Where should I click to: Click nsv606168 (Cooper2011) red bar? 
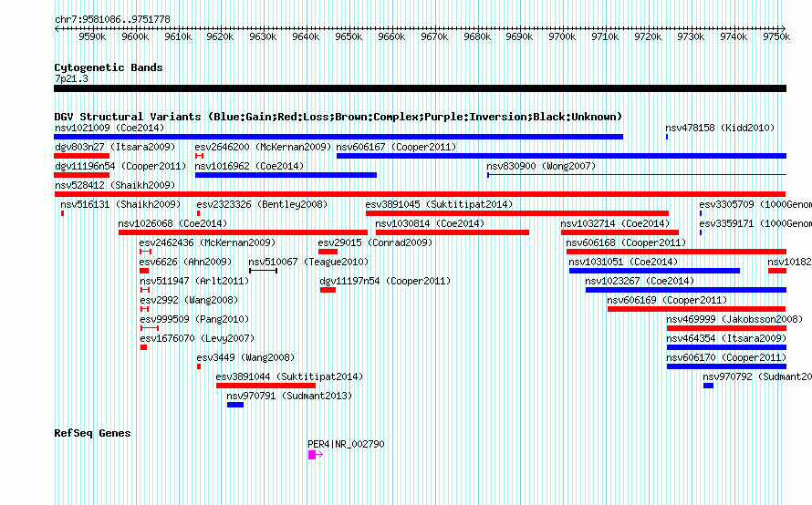click(x=676, y=252)
